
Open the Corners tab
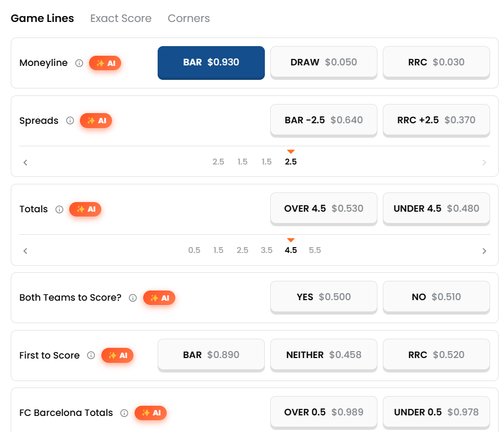[x=189, y=18]
